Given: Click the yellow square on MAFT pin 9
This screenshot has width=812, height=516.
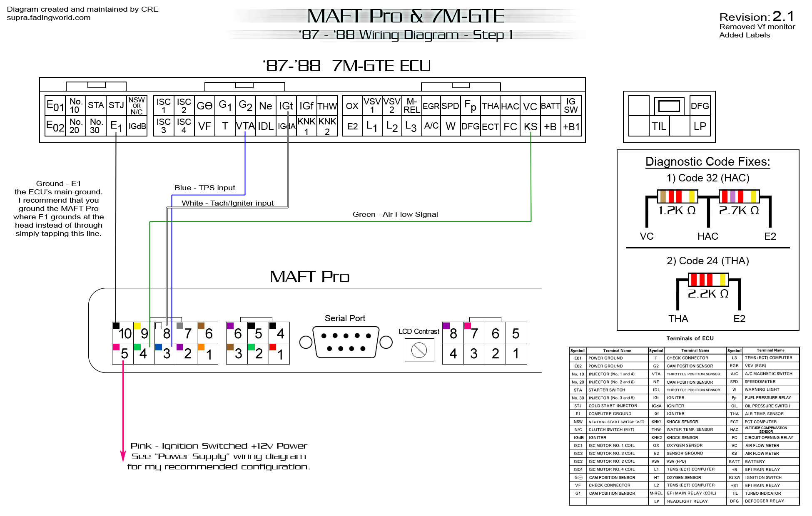Looking at the screenshot, I should point(137,325).
